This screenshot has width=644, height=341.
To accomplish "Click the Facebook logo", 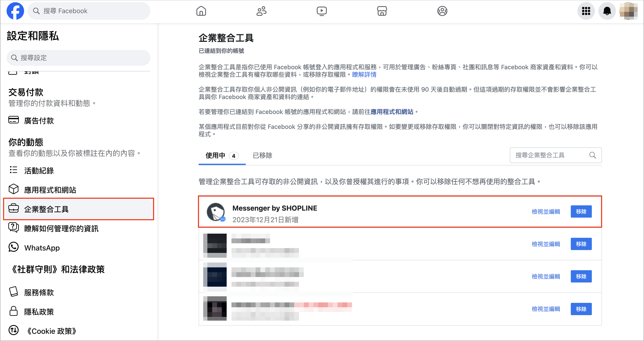I will pos(15,11).
